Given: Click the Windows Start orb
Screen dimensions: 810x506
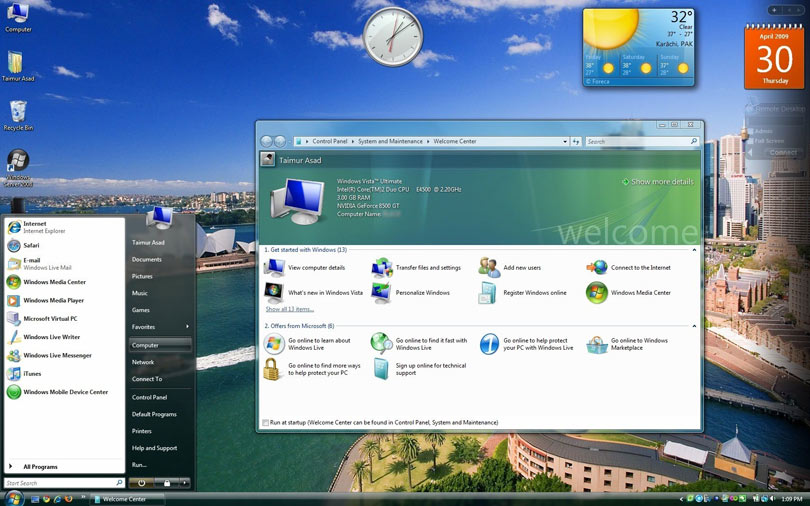Looking at the screenshot, I should click(x=14, y=497).
